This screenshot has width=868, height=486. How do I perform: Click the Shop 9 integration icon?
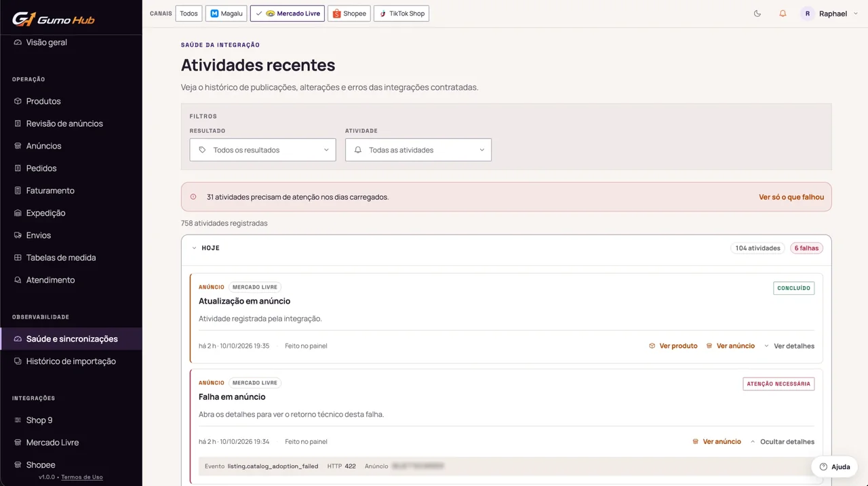point(18,420)
